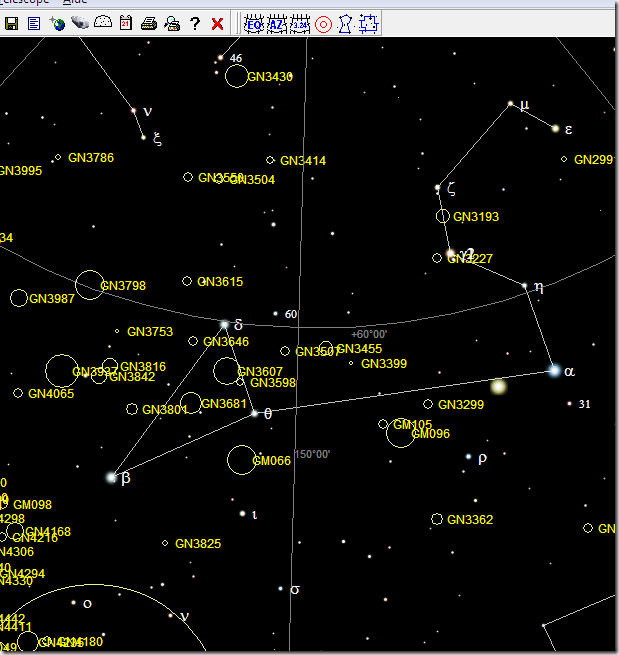The image size is (619, 655).
Task: Click the star labeled ζ
Action: (437, 188)
